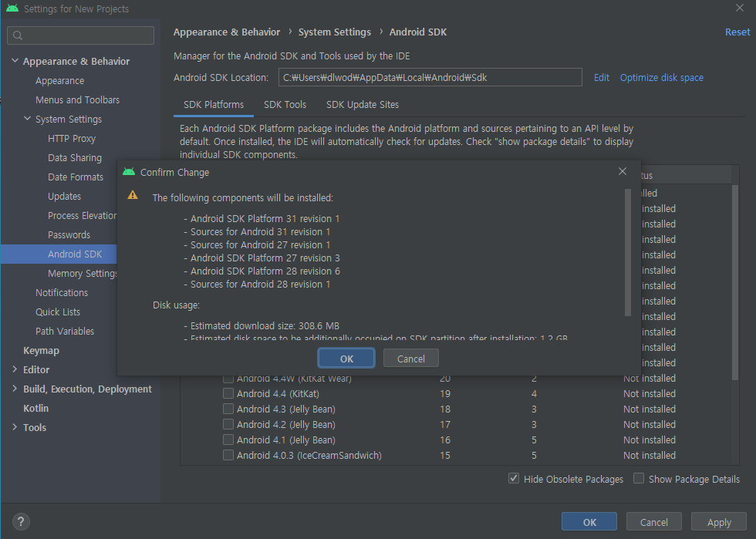
Task: Click Cancel in the Settings window footer
Action: coord(654,521)
